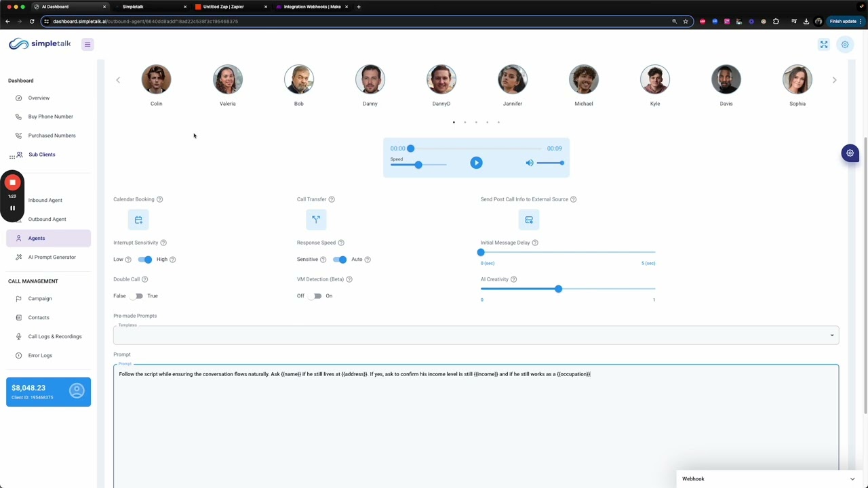Open the Overview sidebar item
868x488 pixels.
point(47,98)
